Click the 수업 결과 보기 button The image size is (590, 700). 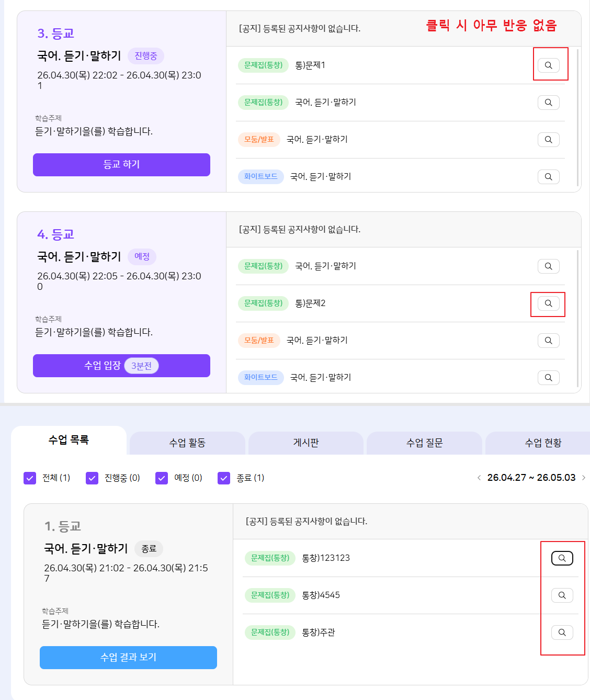128,658
